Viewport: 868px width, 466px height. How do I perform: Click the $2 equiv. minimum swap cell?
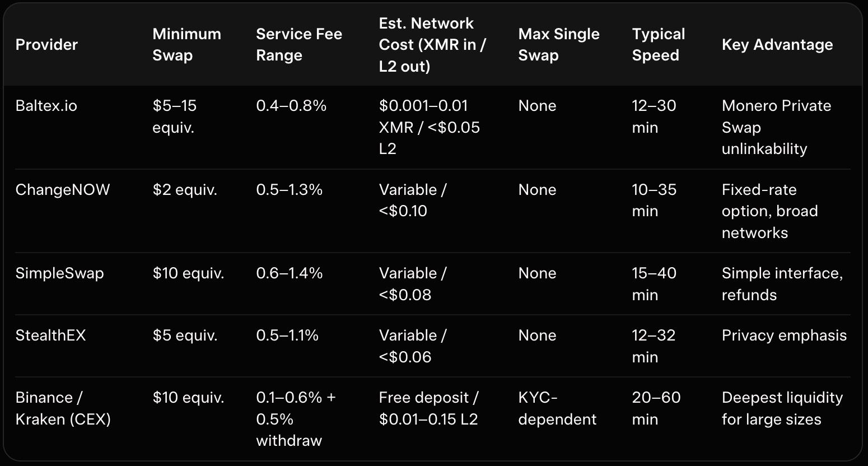pos(185,190)
